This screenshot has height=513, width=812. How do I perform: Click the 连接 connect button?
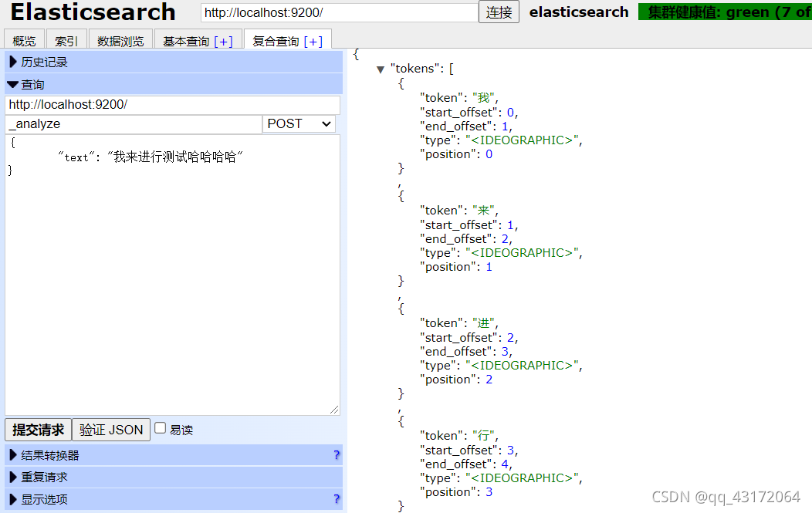[x=499, y=12]
